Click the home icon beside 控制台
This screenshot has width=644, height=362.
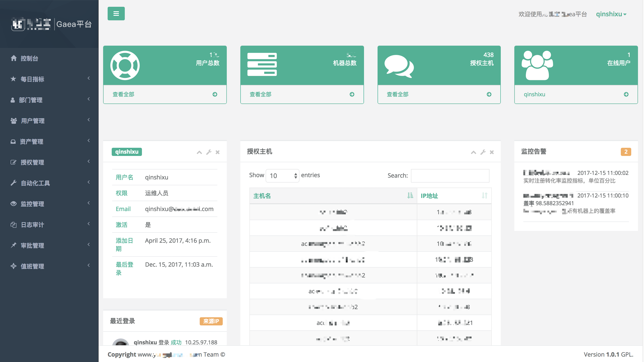[x=14, y=58]
